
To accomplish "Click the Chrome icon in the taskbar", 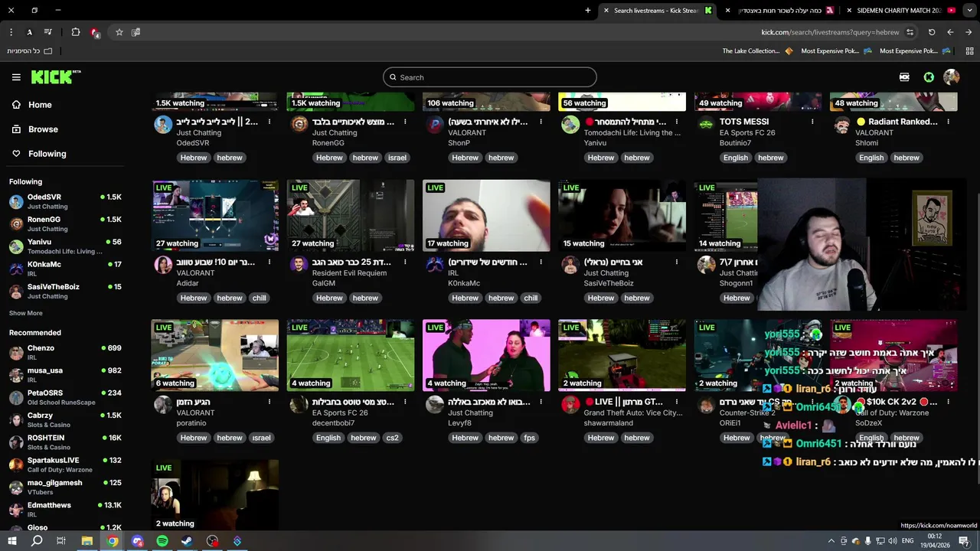I will 113,541.
